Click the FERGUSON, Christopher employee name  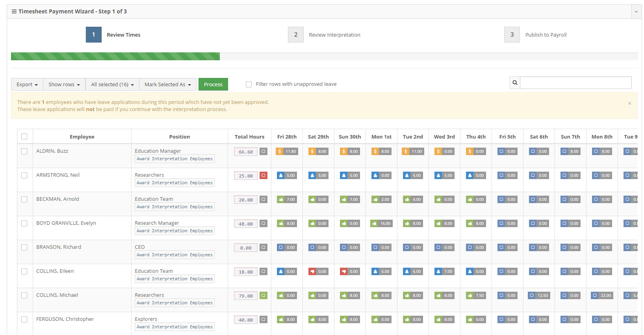tap(65, 319)
